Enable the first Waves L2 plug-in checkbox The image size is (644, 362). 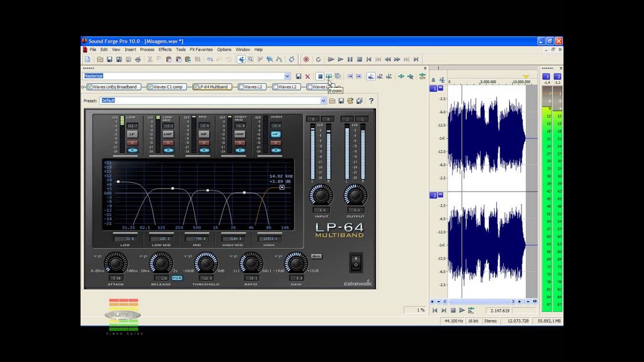tap(241, 87)
